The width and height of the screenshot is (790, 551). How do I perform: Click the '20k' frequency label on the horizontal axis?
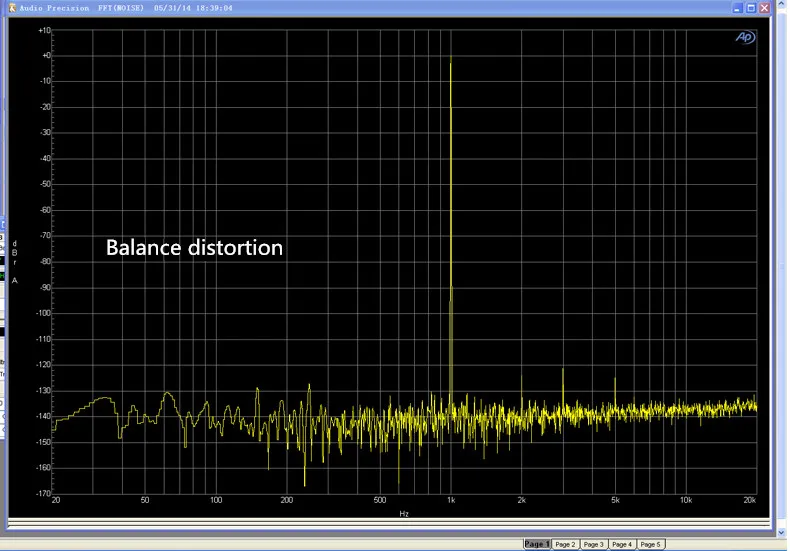tap(750, 500)
